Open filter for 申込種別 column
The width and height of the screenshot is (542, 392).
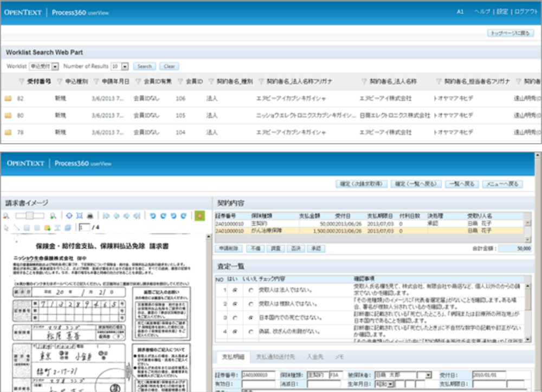(60, 82)
